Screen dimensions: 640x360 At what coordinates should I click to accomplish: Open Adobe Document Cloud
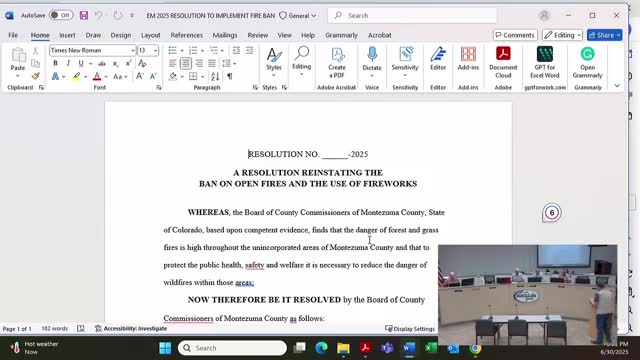pos(503,62)
